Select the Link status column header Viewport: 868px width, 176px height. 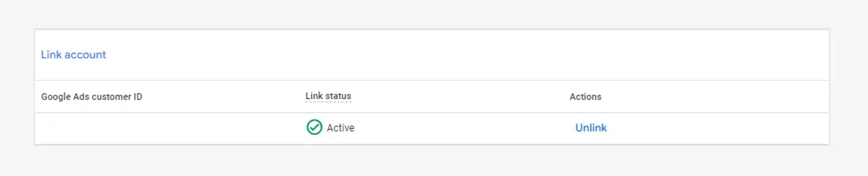coord(328,96)
